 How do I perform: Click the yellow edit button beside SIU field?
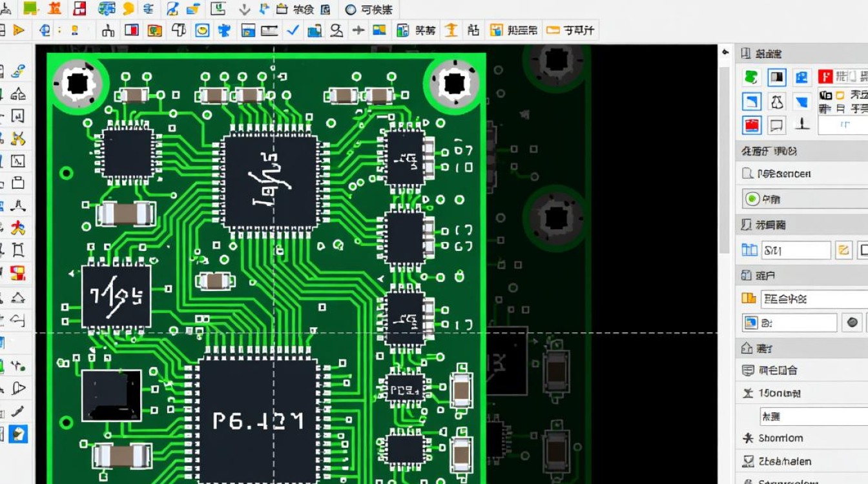tap(843, 250)
